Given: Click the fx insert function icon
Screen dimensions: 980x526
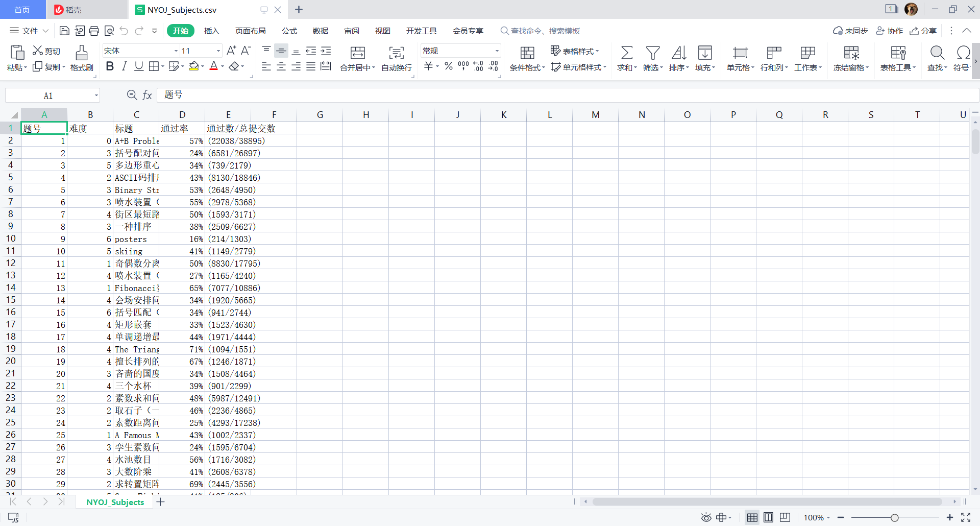Looking at the screenshot, I should tap(147, 95).
